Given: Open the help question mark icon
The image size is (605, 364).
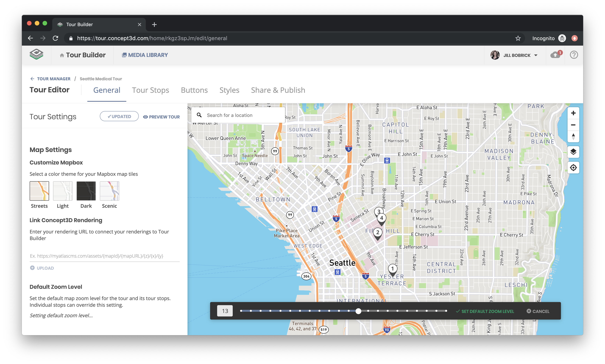Looking at the screenshot, I should (x=574, y=55).
